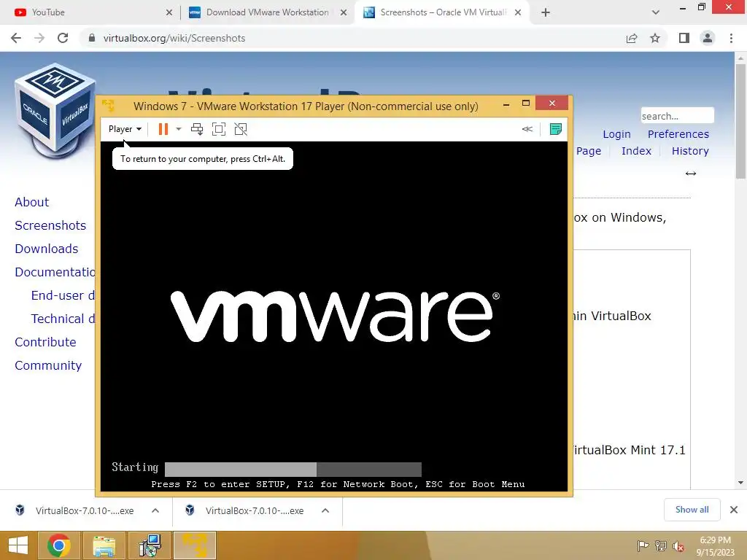Click the installer icon in taskbar

[x=150, y=545]
